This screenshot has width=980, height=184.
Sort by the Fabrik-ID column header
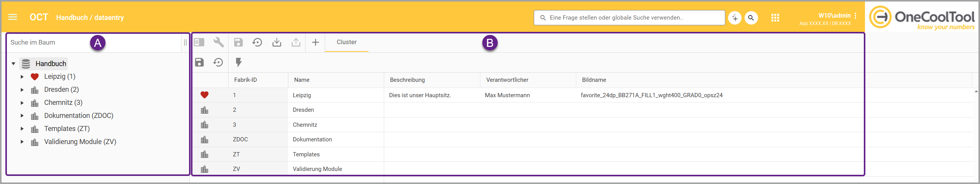(x=245, y=80)
